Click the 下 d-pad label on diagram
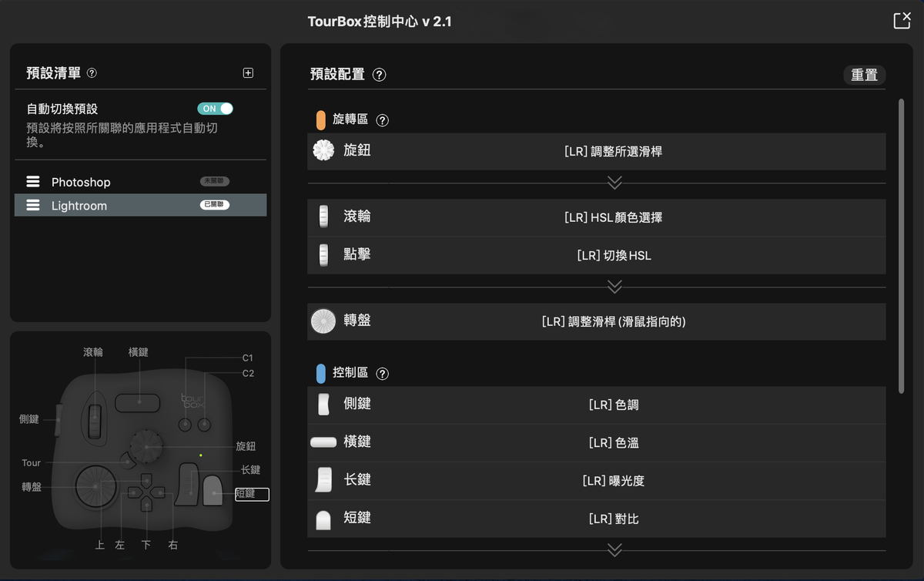This screenshot has width=924, height=581. (x=146, y=545)
